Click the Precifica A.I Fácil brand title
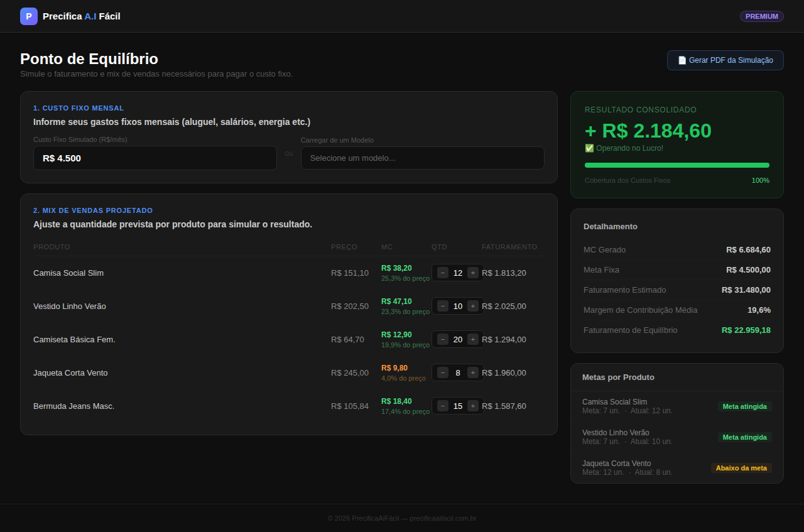The width and height of the screenshot is (804, 532). (82, 16)
